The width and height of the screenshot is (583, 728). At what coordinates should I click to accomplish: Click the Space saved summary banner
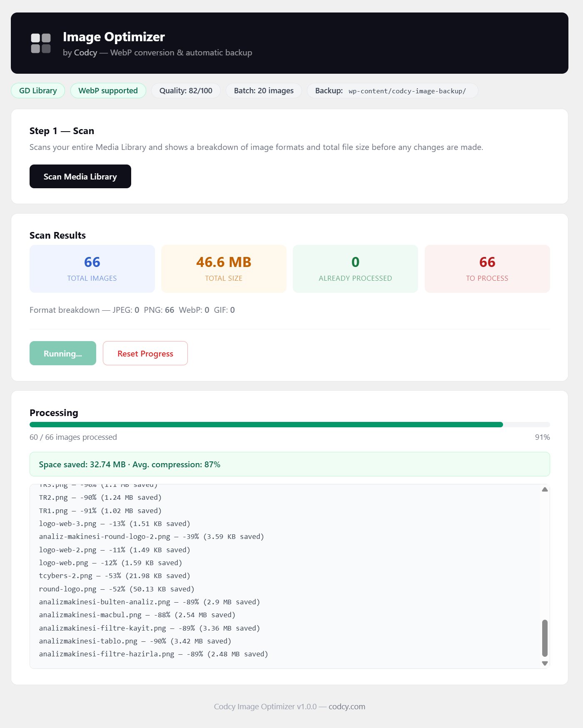coord(289,464)
